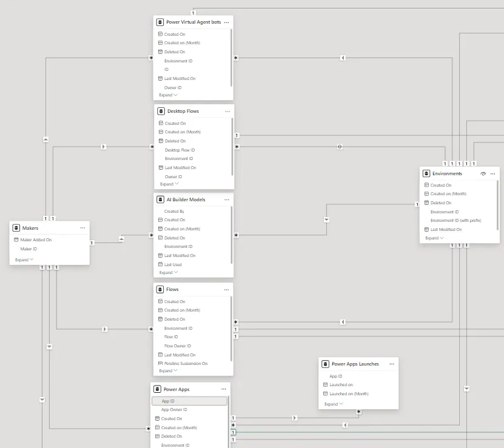The height and width of the screenshot is (448, 504).
Task: Toggle visibility eye on Environments table
Action: click(x=483, y=174)
